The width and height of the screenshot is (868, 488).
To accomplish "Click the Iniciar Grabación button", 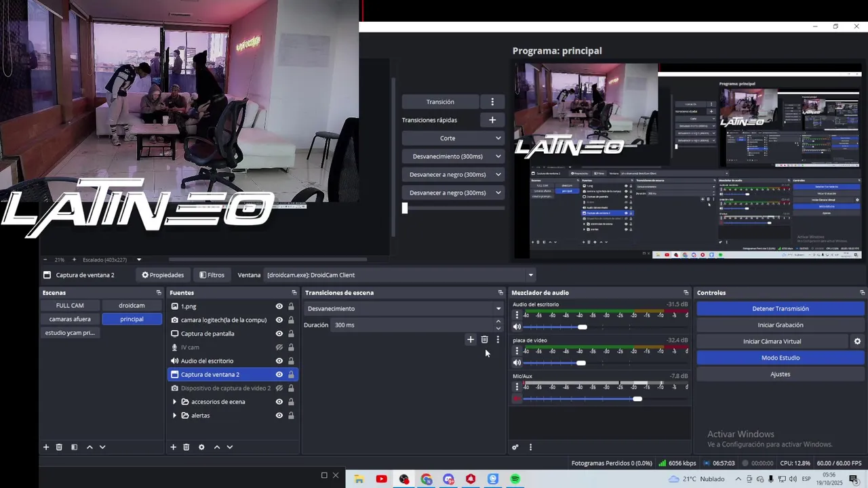I will point(781,325).
